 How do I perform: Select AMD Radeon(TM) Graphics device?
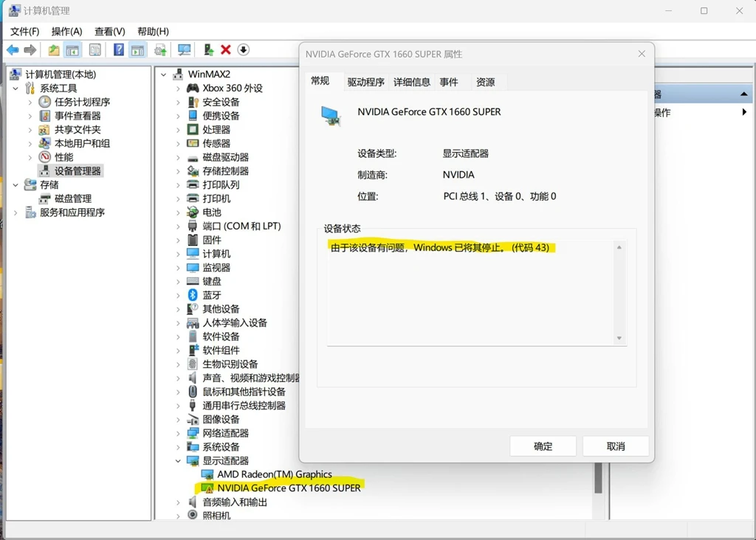coord(275,474)
